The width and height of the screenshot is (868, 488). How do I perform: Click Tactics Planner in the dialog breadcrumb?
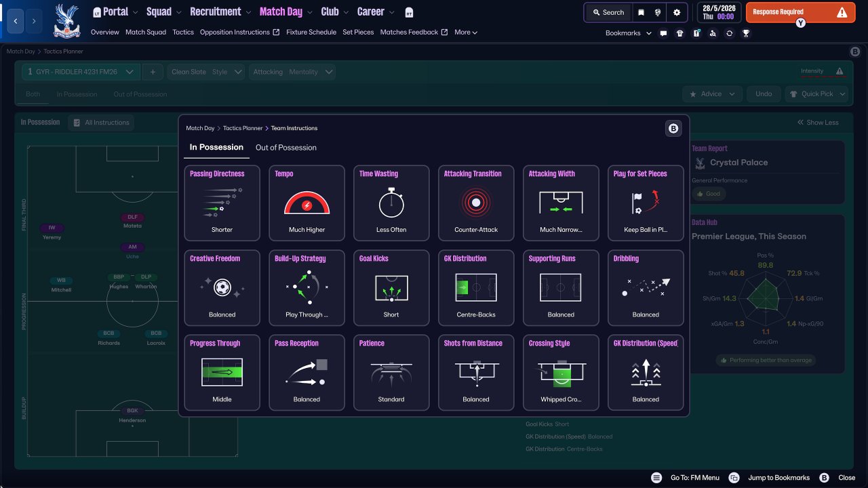coord(243,128)
